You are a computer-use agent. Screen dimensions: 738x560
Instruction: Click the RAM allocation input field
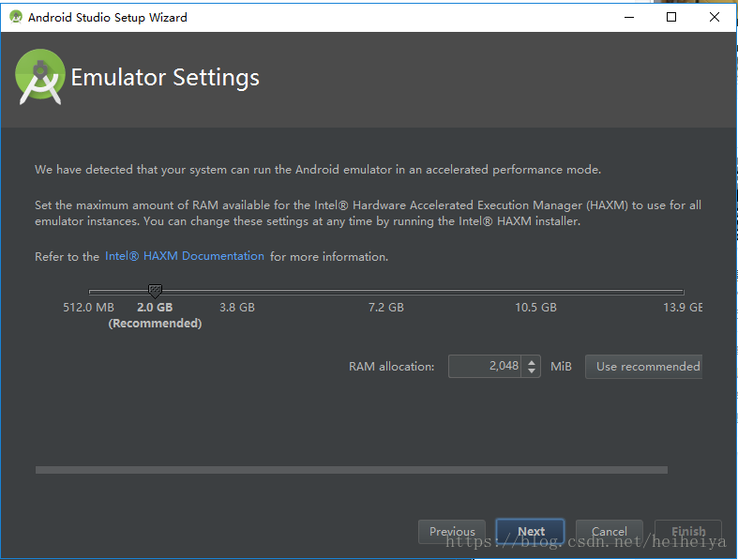[x=484, y=367]
